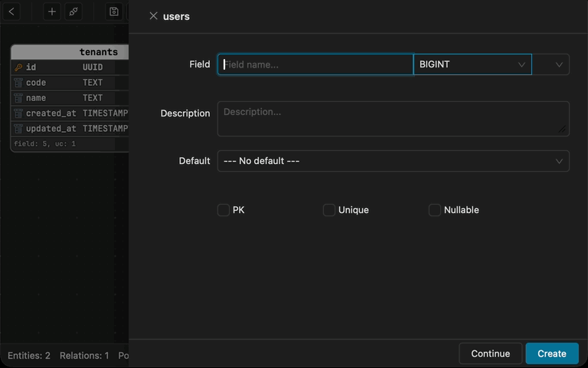Click the save disk toolbar icon
Screen dimensions: 588x368
pos(114,12)
